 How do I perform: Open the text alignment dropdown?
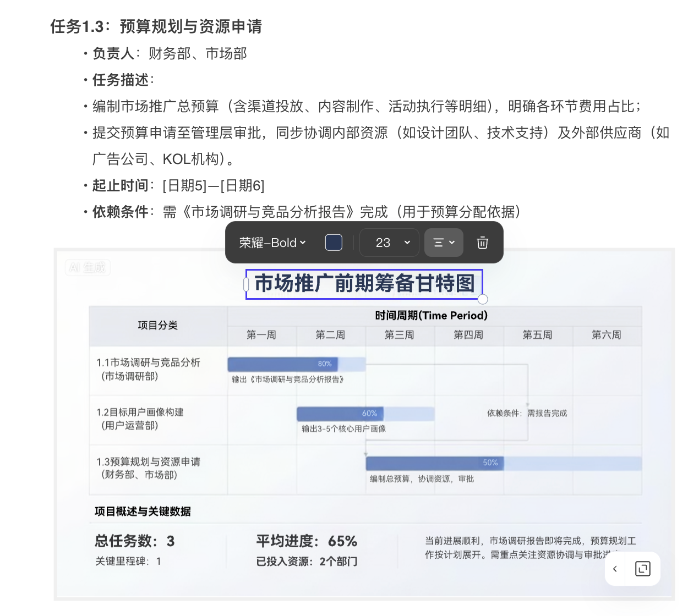(444, 243)
